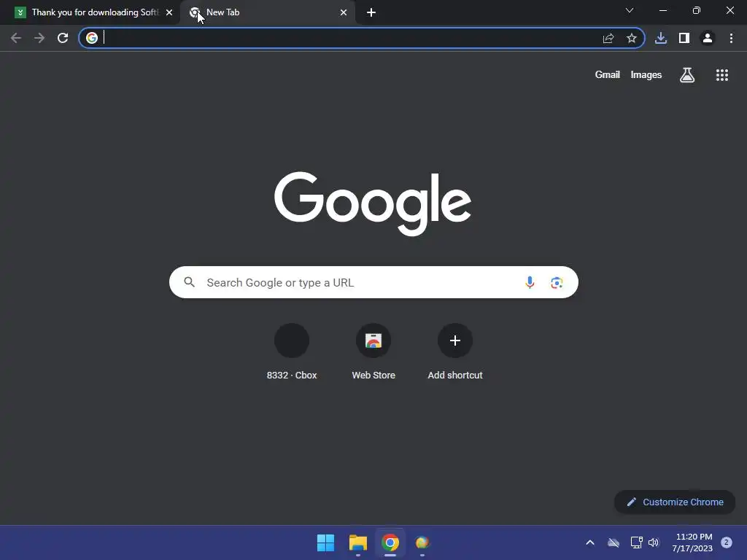Open the Search Labs flask icon
747x560 pixels.
point(687,75)
